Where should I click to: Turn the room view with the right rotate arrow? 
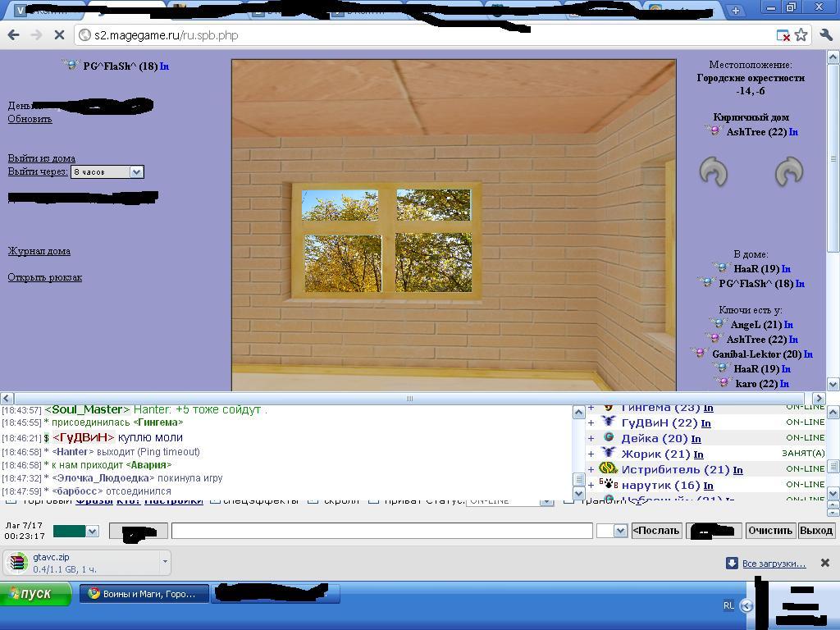789,171
